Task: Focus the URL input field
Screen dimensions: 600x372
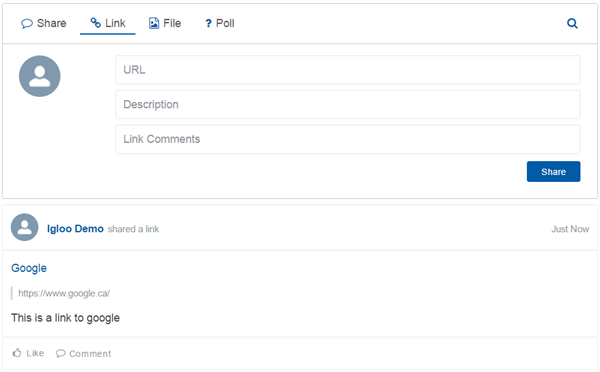Action: click(x=348, y=70)
